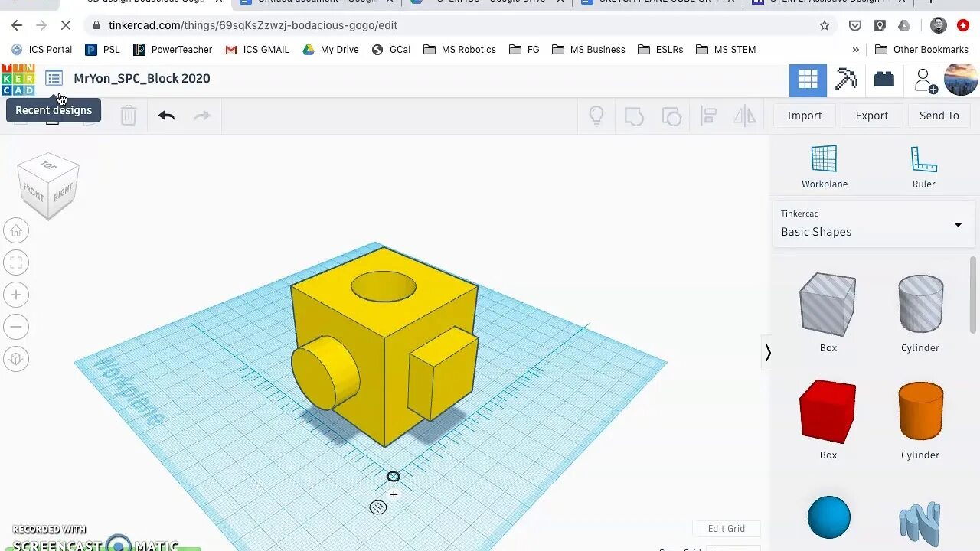Open the PowerTeacher bookmark
This screenshot has height=551, width=980.
tap(173, 50)
